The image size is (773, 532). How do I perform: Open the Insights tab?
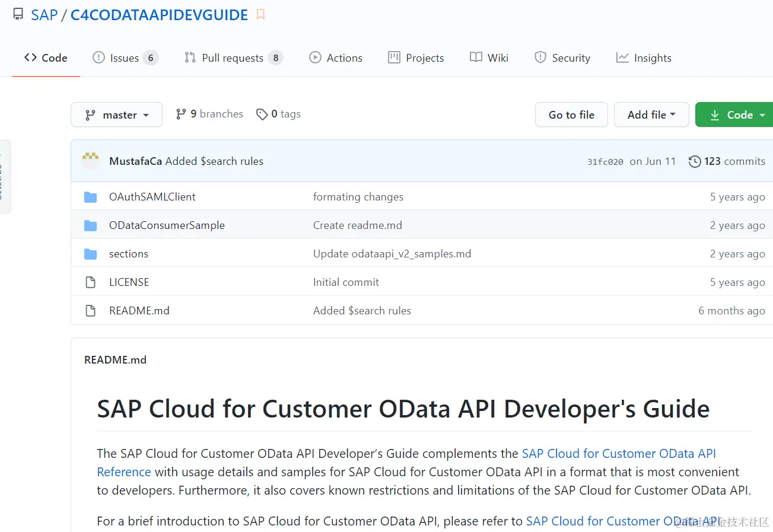click(x=644, y=58)
